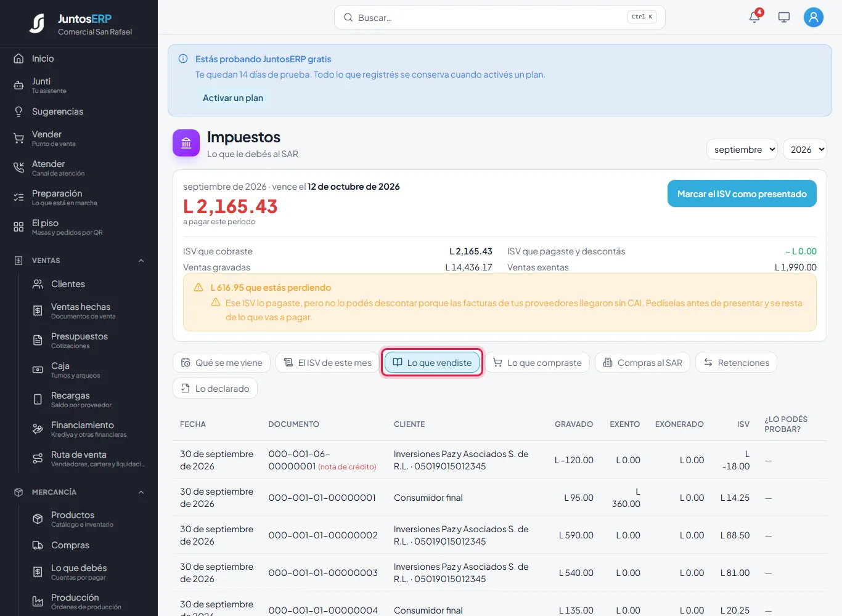Click the Financiamiento icon in sidebar
This screenshot has width=842, height=616.
(x=38, y=429)
